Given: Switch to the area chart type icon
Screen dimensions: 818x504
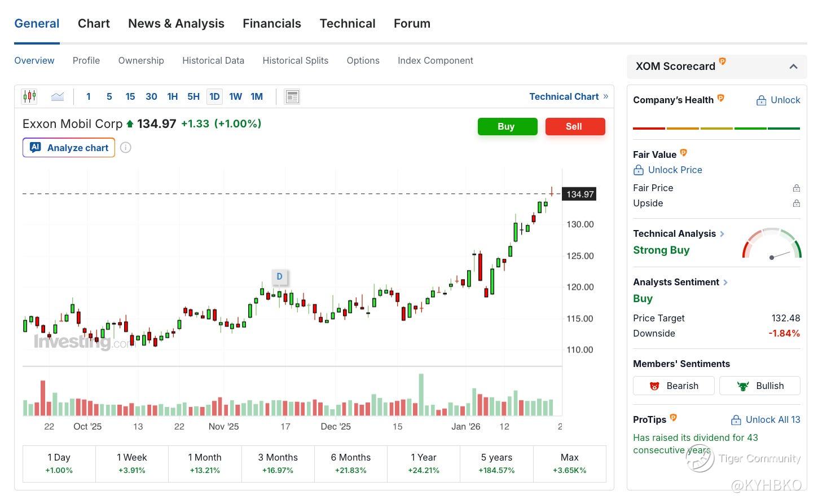Looking at the screenshot, I should pos(58,96).
